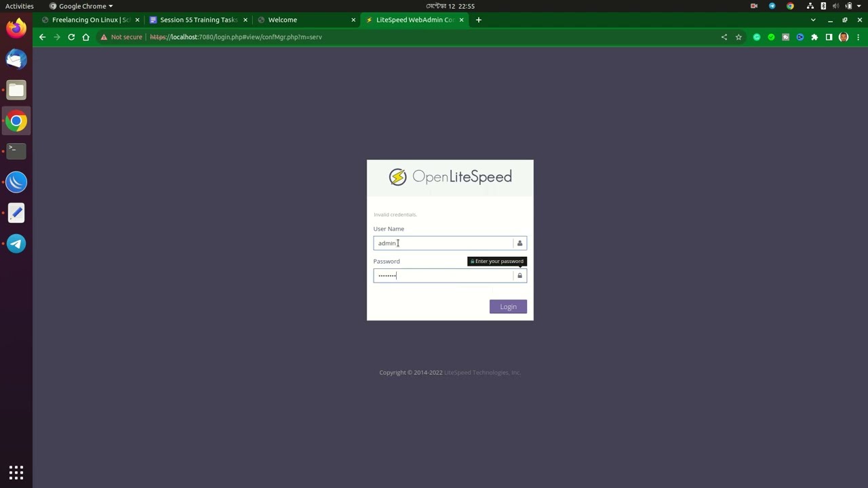This screenshot has width=868, height=488.
Task: Toggle the browser side panel
Action: point(829,37)
